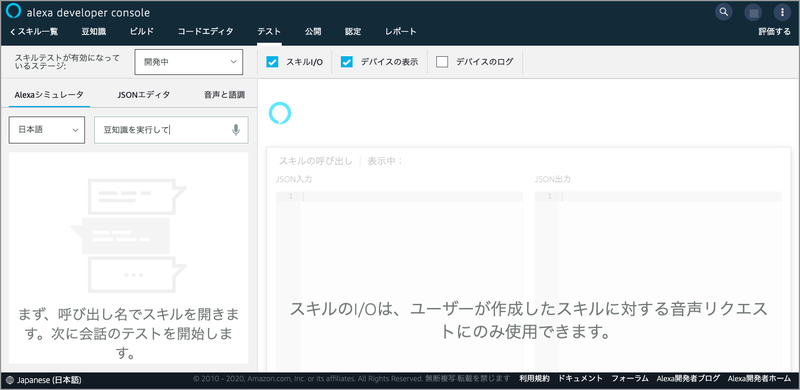
Task: Go back via スキル一覧 chevron
Action: [x=34, y=32]
